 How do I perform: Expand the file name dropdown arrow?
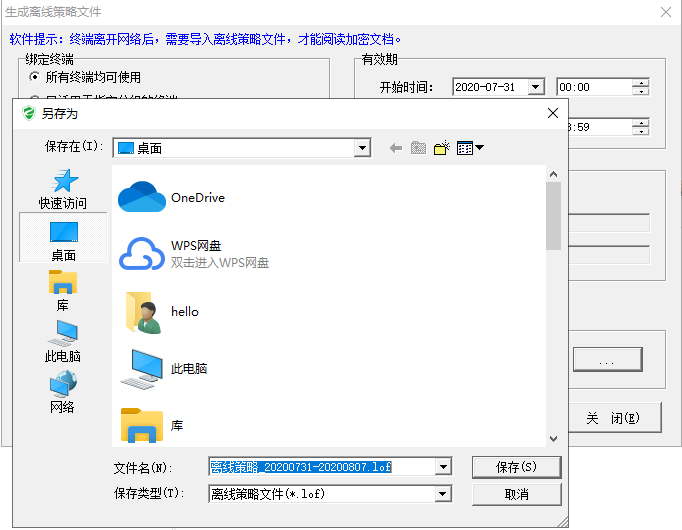pos(443,467)
